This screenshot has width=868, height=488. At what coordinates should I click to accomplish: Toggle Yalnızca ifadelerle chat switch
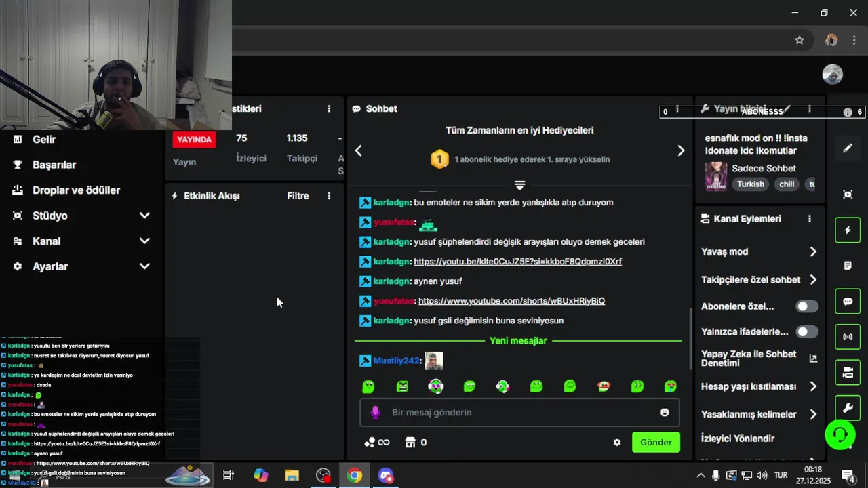pos(807,332)
